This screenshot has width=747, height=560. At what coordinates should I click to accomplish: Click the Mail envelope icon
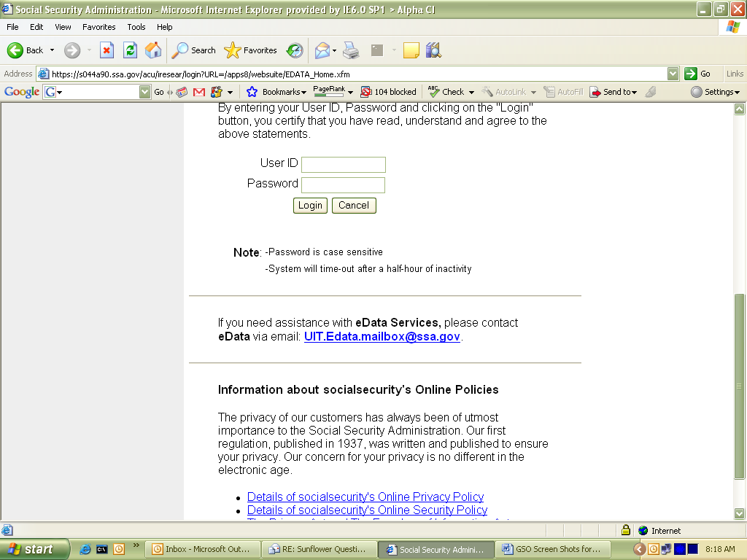(322, 50)
